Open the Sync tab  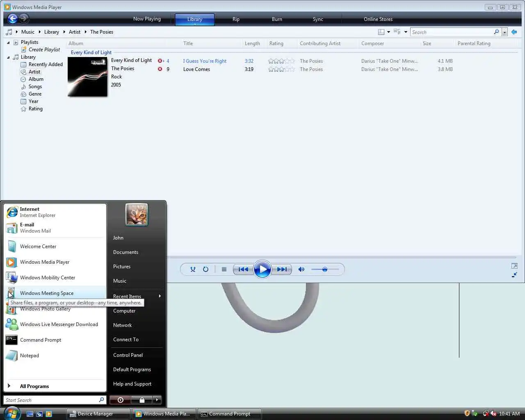click(x=318, y=19)
